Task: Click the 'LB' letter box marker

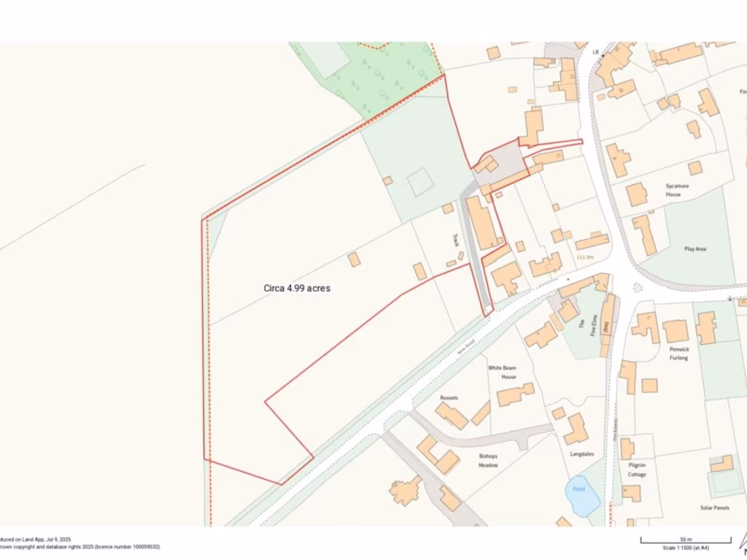Action: (595, 52)
